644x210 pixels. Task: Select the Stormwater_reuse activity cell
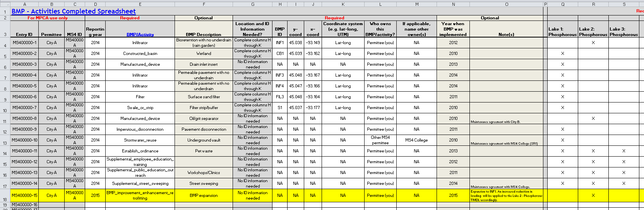click(140, 140)
